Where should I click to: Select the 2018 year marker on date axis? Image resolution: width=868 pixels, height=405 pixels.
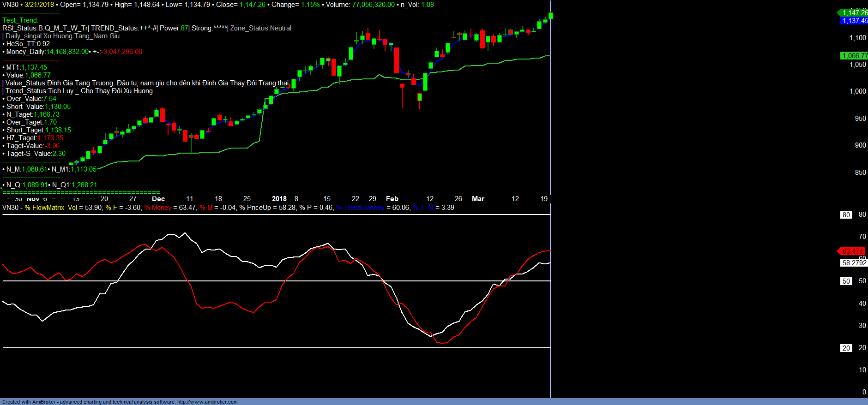279,199
